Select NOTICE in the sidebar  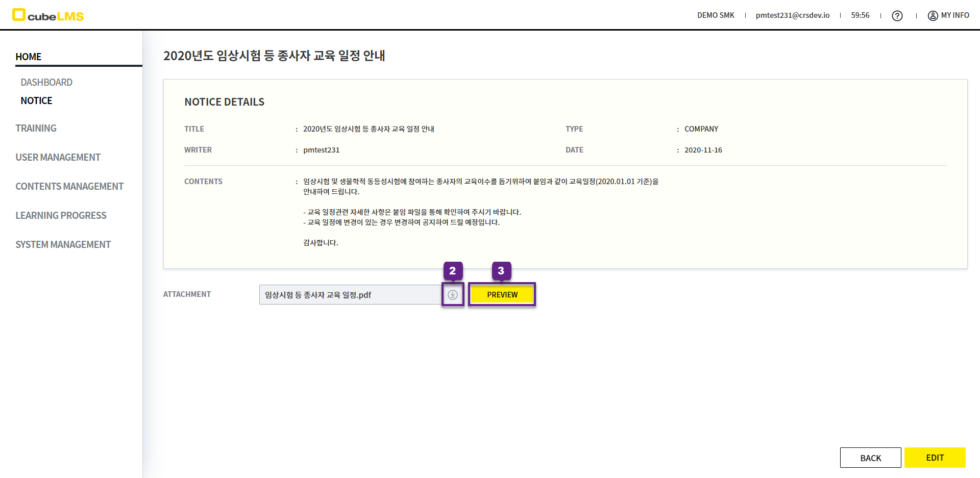coord(36,100)
